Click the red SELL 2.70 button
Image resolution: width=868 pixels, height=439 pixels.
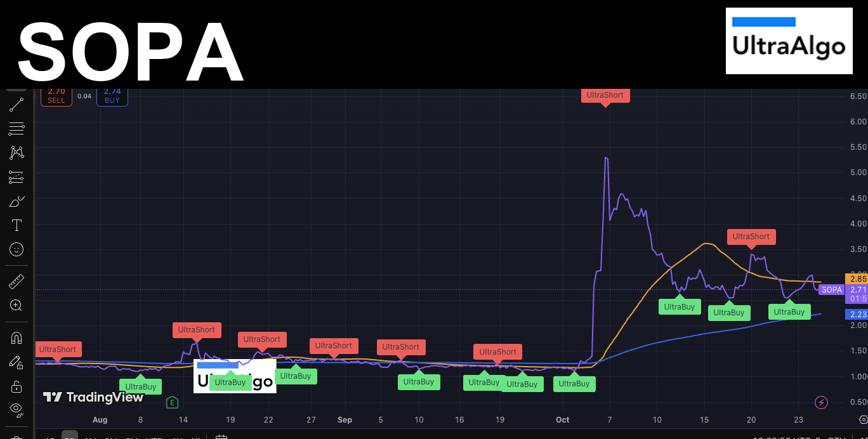click(56, 96)
